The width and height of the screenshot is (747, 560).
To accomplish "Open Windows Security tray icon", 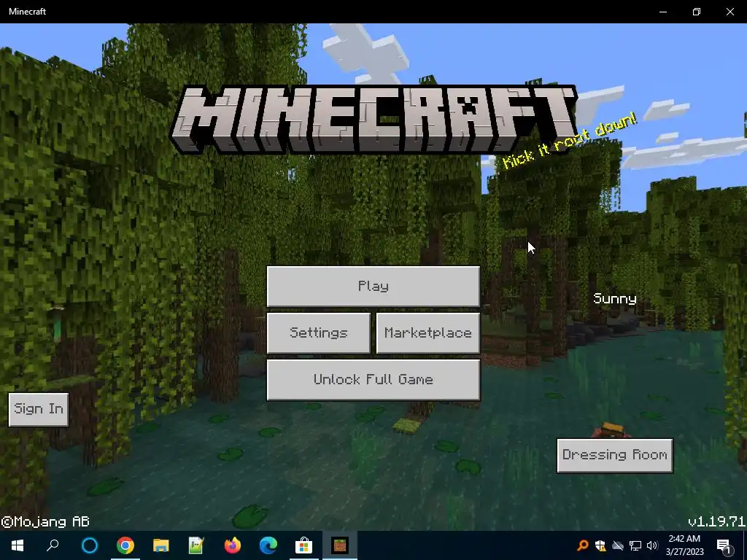I will (600, 545).
